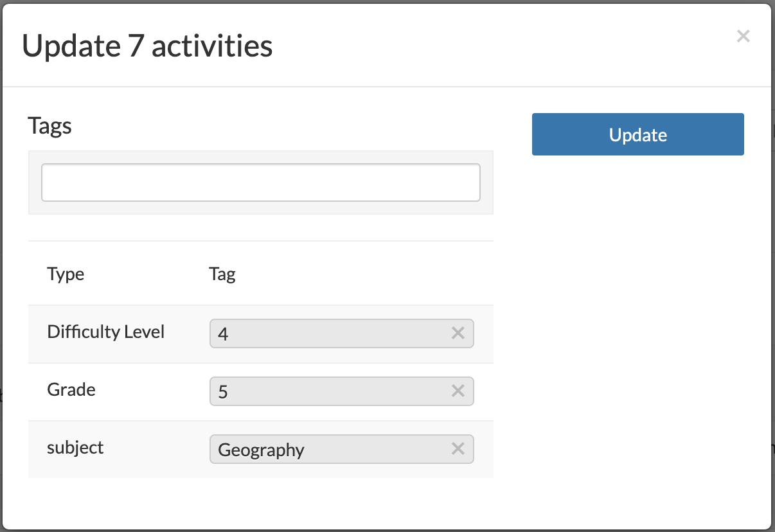Screen dimensions: 775x532
Task: Click the Tags section heading
Action: tap(49, 126)
